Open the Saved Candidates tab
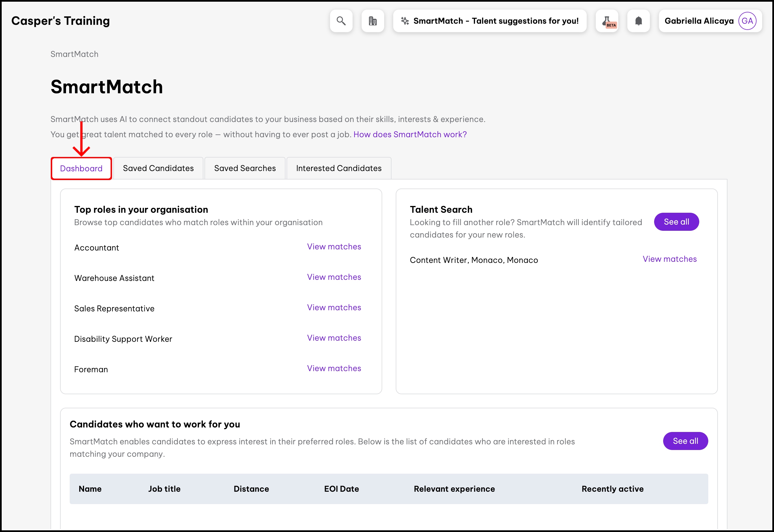The height and width of the screenshot is (532, 774). pyautogui.click(x=158, y=168)
